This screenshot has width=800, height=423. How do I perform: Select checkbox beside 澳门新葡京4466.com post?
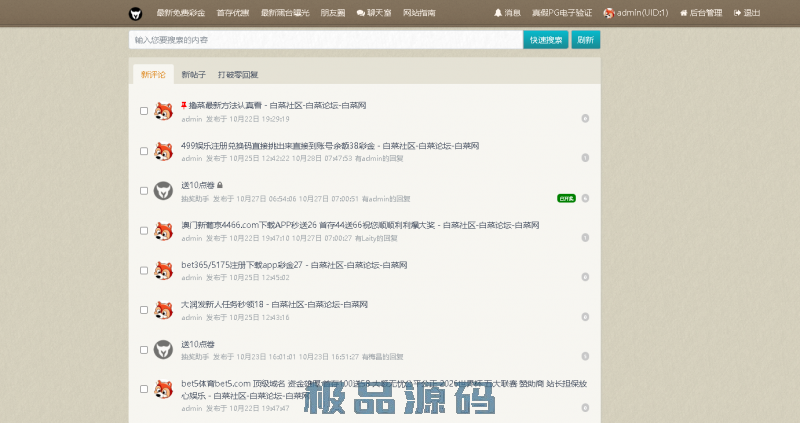pyautogui.click(x=144, y=231)
